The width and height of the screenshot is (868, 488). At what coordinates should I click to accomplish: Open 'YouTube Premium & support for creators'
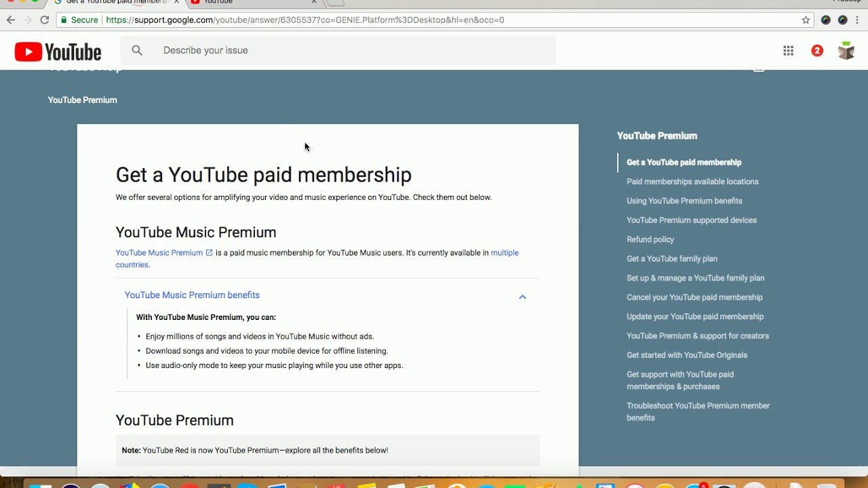(x=697, y=336)
